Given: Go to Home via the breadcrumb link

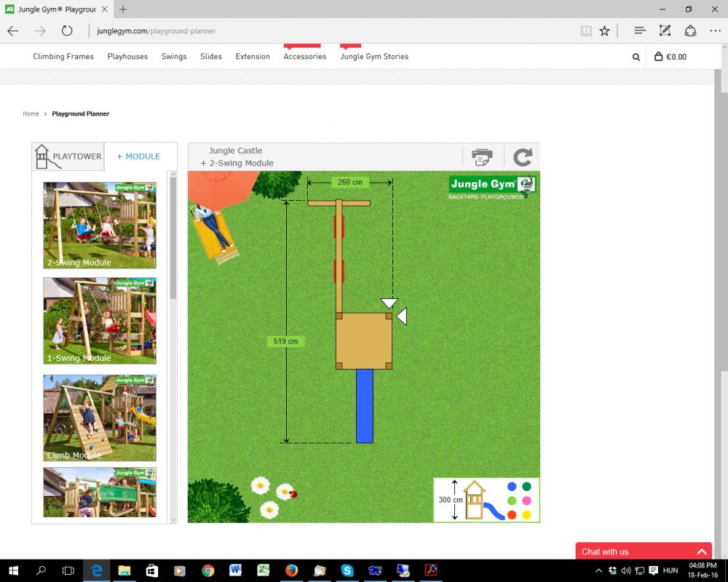Looking at the screenshot, I should click(31, 113).
